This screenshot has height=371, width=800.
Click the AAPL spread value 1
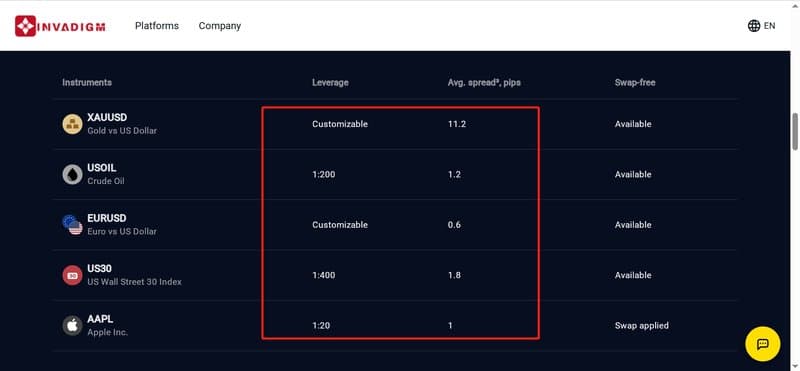(450, 326)
